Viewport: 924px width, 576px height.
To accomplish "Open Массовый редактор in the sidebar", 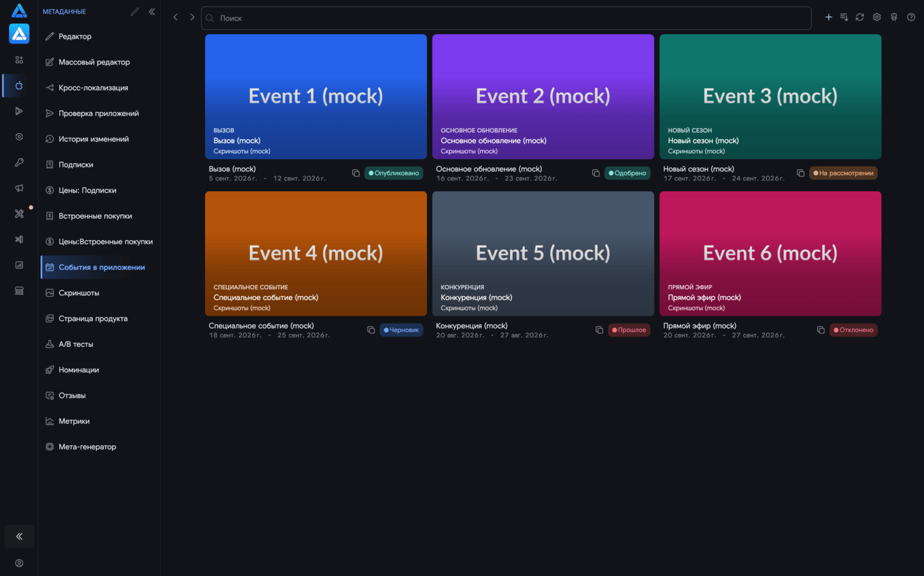I will (x=99, y=62).
